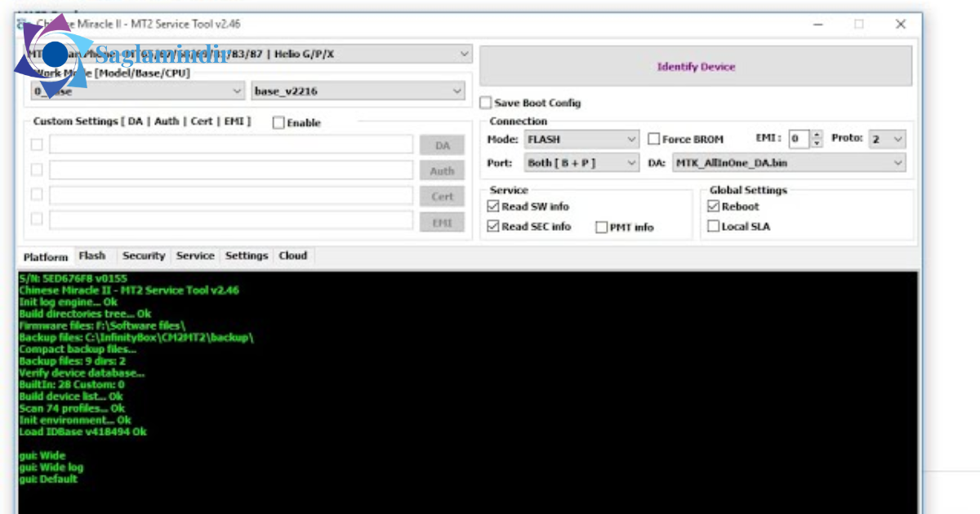Open the DA dropdown MTK_AllInOne_DA.bin
Image resolution: width=980 pixels, height=514 pixels.
coord(789,163)
